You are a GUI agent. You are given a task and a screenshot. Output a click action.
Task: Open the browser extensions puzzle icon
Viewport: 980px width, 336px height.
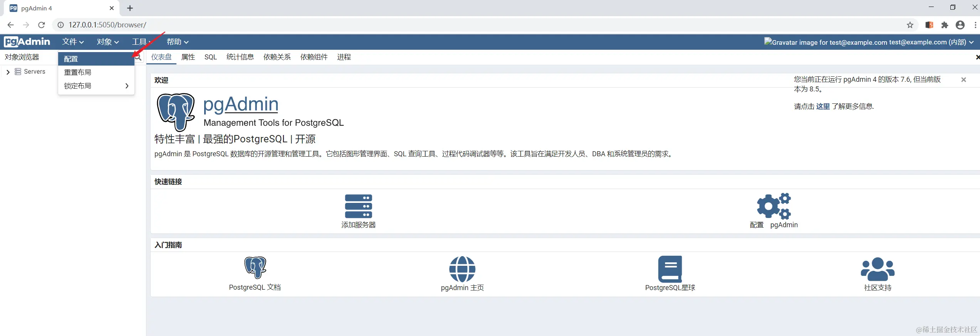tap(945, 25)
